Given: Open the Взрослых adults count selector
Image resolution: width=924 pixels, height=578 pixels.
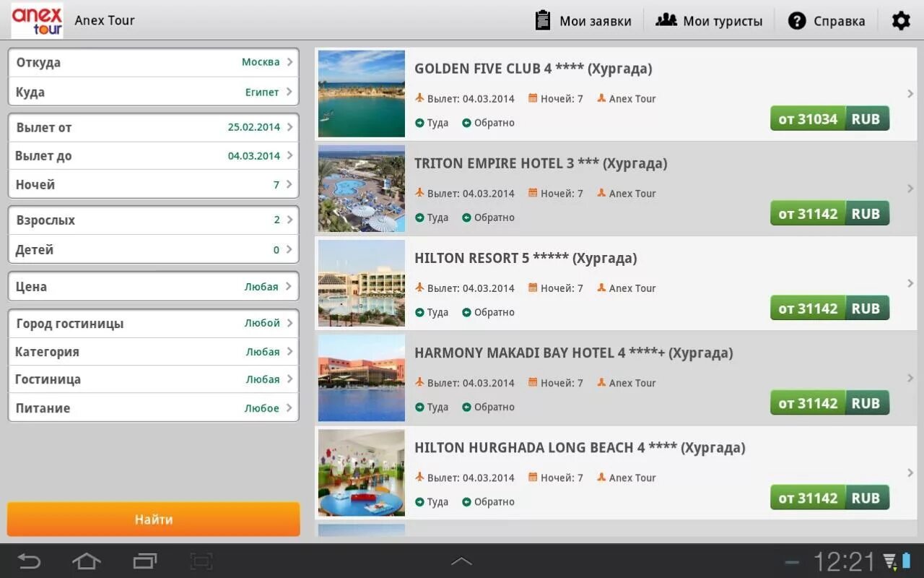Looking at the screenshot, I should (x=153, y=220).
